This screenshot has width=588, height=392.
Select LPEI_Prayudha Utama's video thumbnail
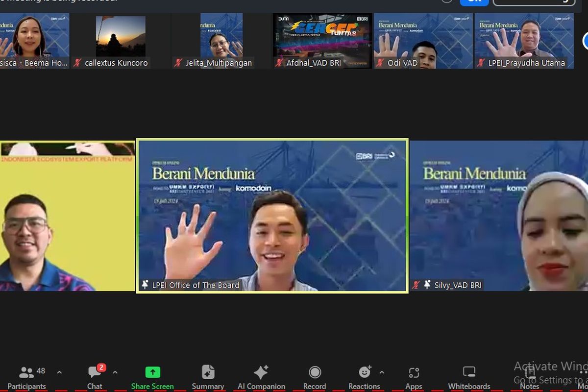pos(524,41)
